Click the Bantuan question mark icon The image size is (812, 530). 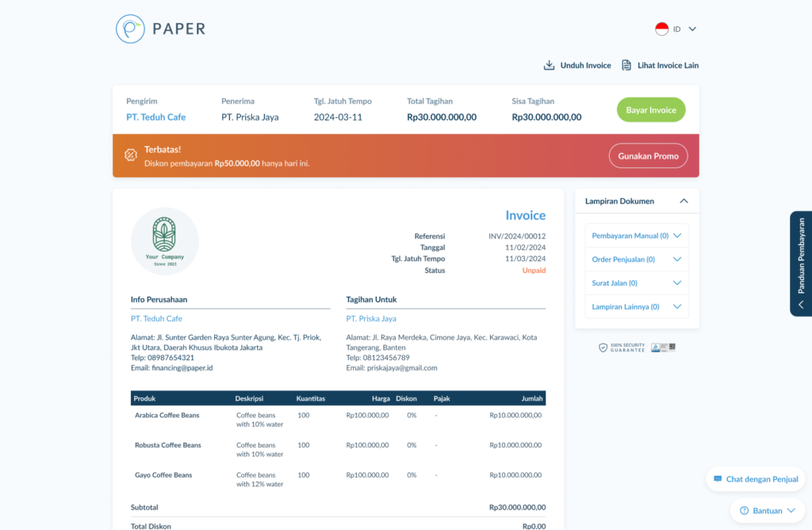point(745,511)
